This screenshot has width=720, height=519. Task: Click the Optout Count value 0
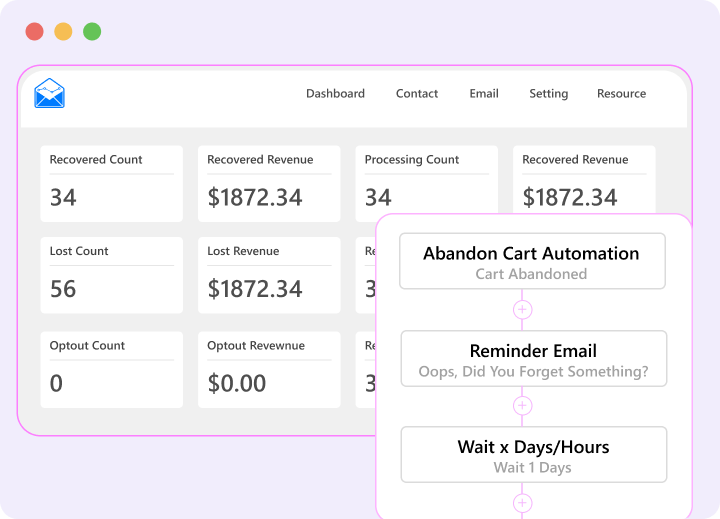pyautogui.click(x=56, y=383)
